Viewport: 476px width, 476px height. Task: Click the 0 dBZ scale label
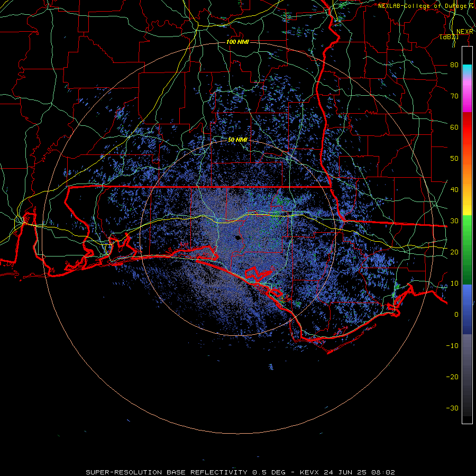coord(456,315)
